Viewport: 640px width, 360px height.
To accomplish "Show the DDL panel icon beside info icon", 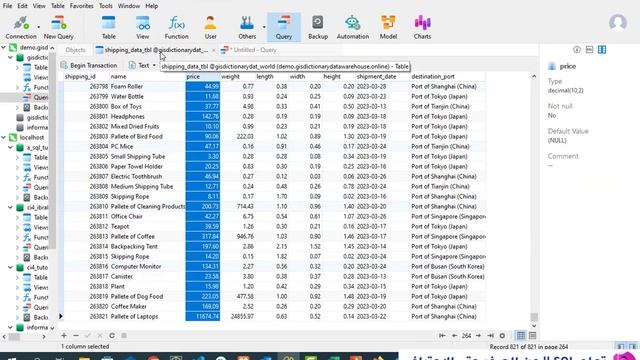I will (589, 49).
